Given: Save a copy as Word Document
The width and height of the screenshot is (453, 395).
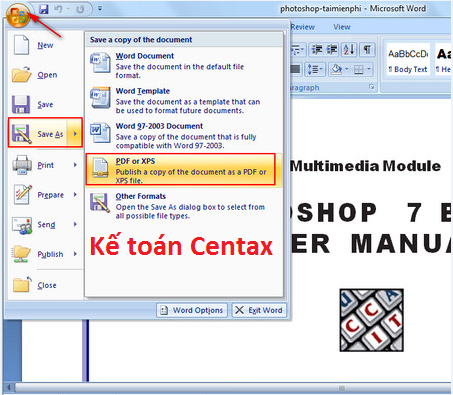Looking at the screenshot, I should tap(184, 65).
